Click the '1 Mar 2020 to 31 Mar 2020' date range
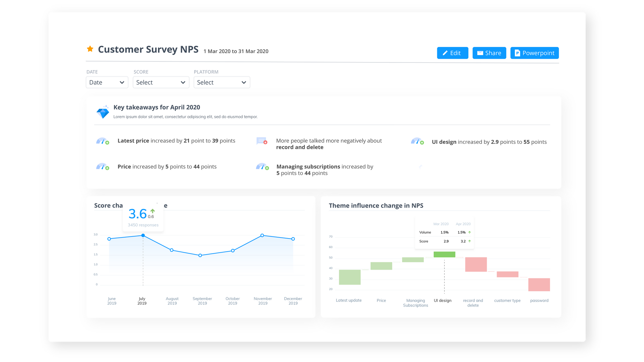This screenshot has height=362, width=644. point(236,51)
